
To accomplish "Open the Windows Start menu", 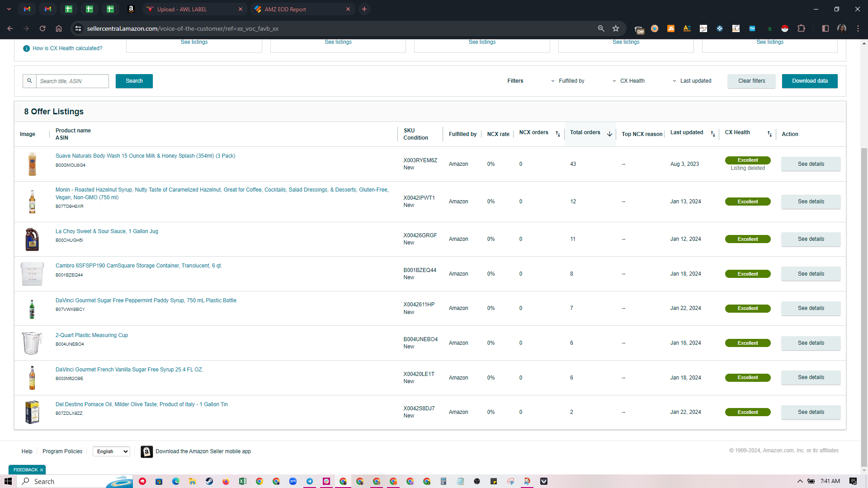I will 8,481.
